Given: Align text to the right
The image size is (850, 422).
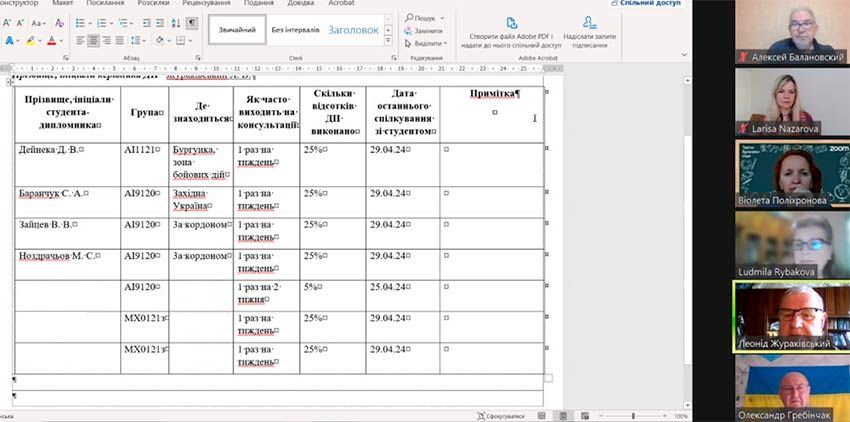Looking at the screenshot, I should click(x=106, y=40).
